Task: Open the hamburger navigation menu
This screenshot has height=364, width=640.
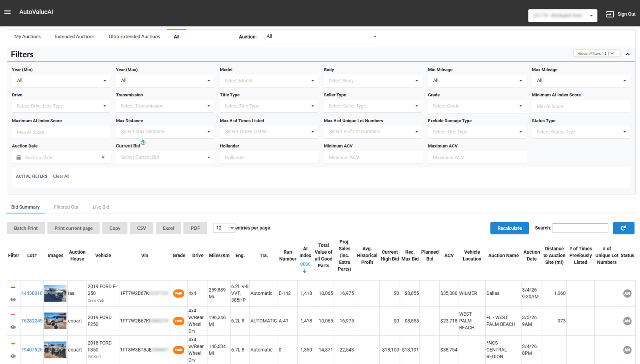Action: [7, 12]
